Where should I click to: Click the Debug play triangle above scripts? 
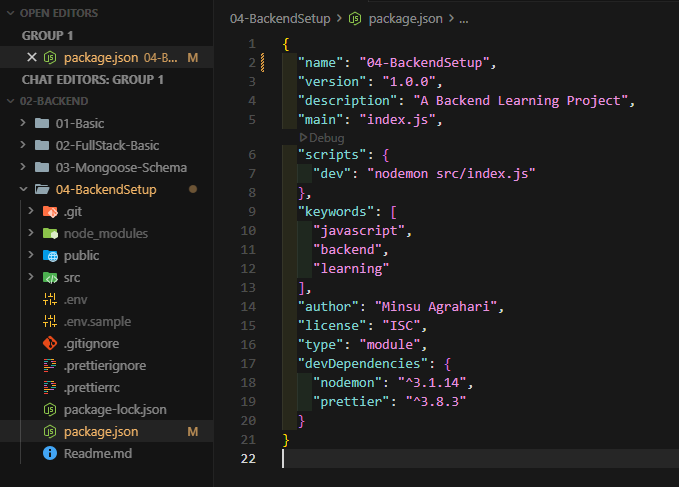point(303,138)
